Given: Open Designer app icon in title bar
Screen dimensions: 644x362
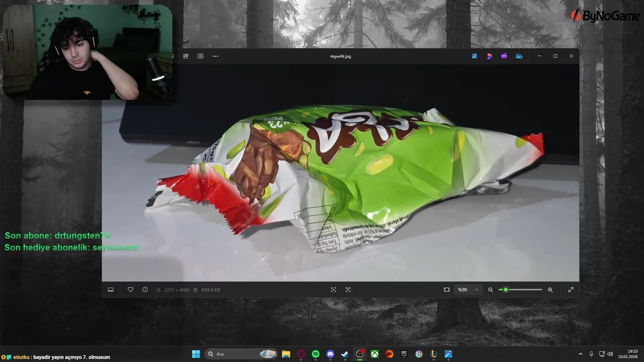Looking at the screenshot, I should pyautogui.click(x=490, y=56).
